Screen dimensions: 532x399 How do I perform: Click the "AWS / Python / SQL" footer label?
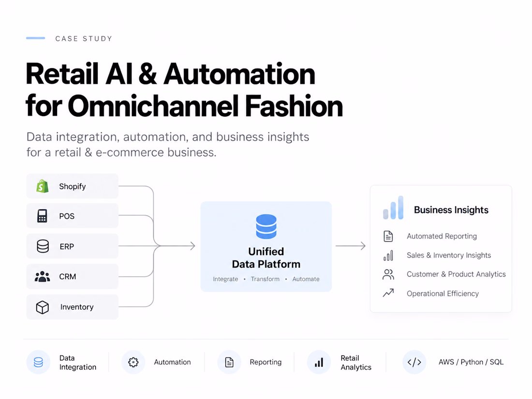pyautogui.click(x=471, y=362)
